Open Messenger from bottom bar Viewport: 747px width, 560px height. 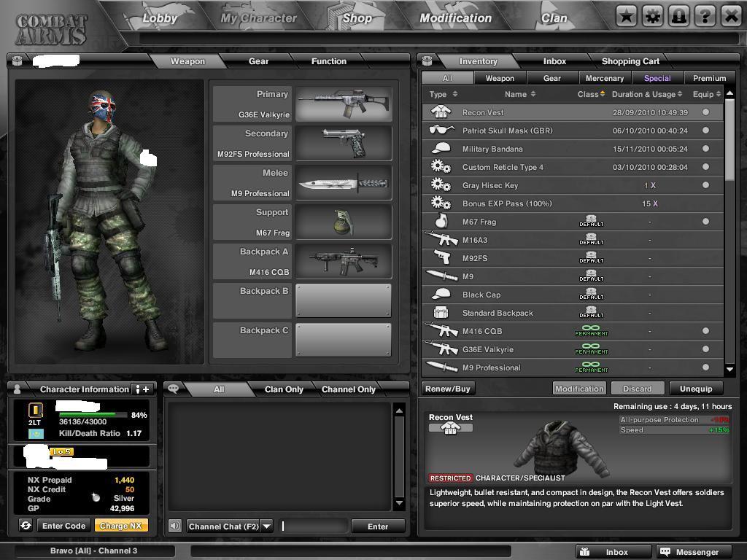pyautogui.click(x=694, y=552)
